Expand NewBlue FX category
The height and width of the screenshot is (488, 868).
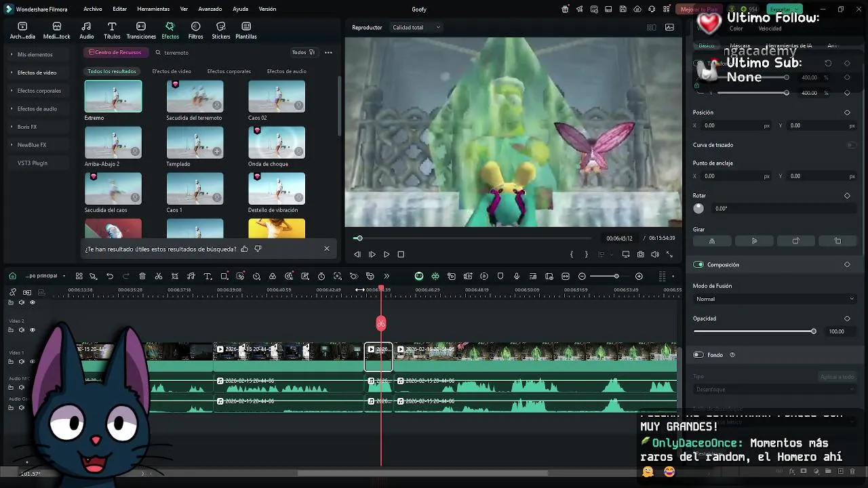click(x=31, y=145)
